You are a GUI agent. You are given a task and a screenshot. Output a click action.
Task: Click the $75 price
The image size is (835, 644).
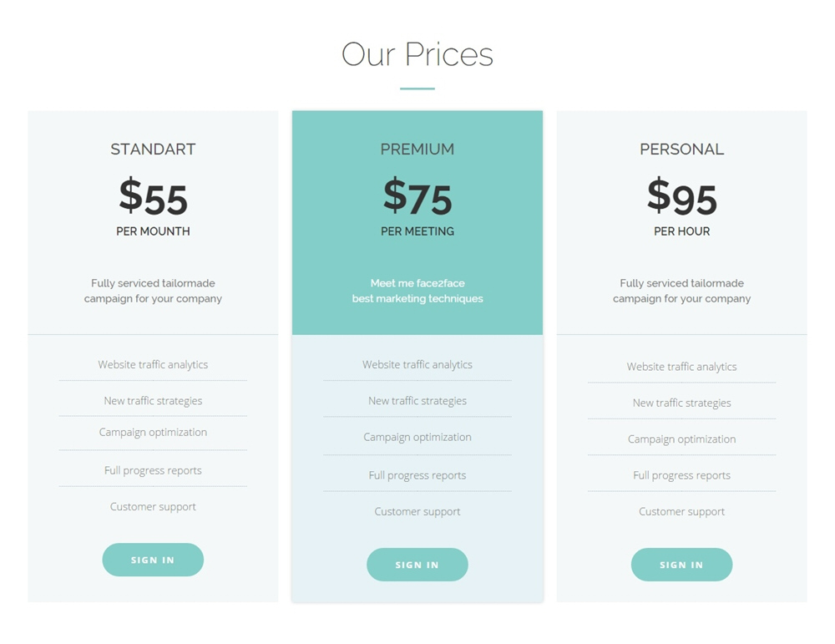[x=417, y=196]
